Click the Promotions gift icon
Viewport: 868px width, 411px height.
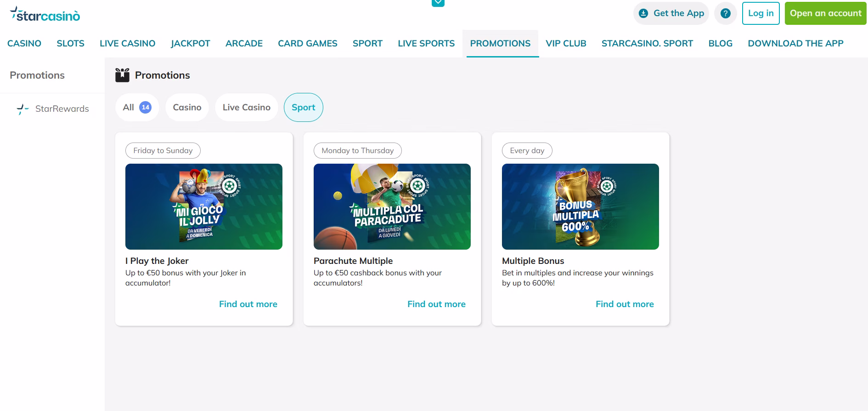tap(122, 75)
